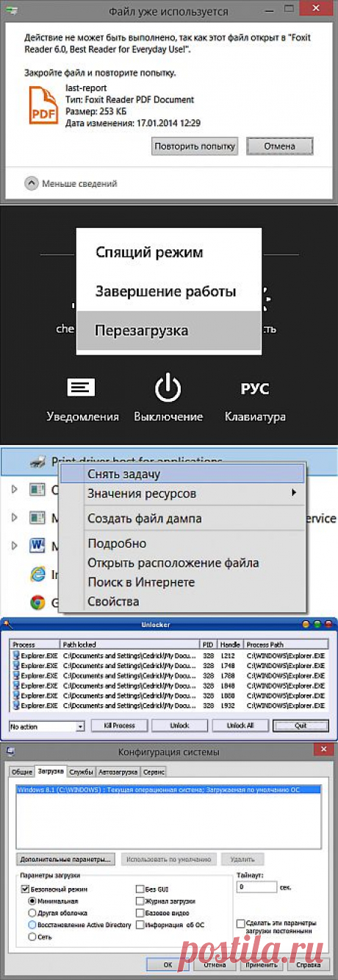Click Повторить попытку button
338x980 pixels.
point(195,145)
